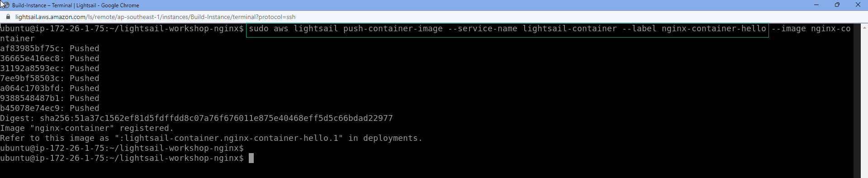Viewport: 868px width, 178px height.
Task: Click the sha256 digest hash text
Action: pyautogui.click(x=216, y=118)
